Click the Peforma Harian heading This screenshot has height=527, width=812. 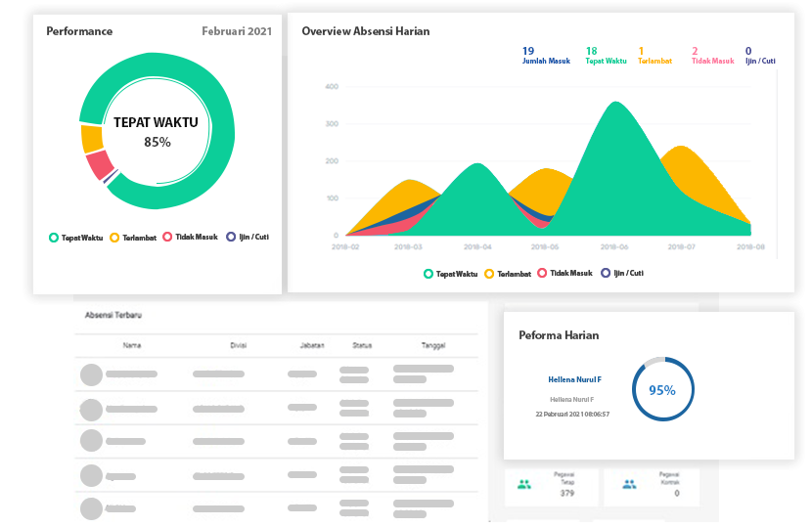click(559, 335)
